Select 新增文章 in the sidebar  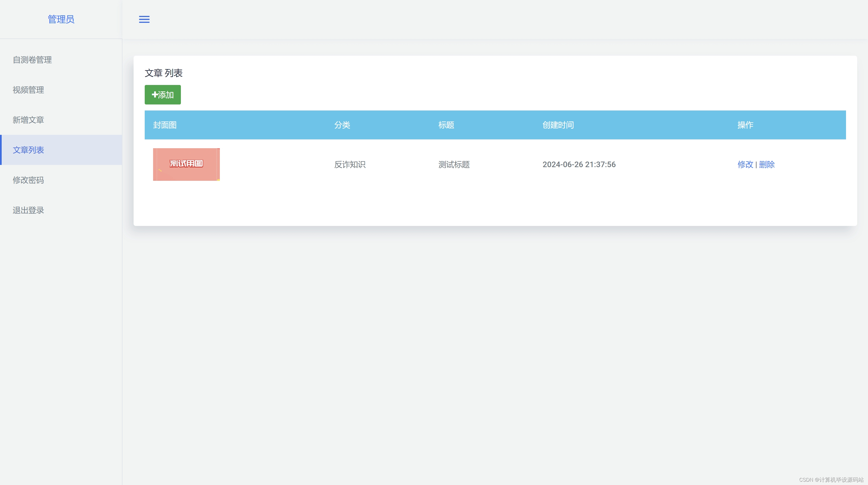[x=28, y=120]
